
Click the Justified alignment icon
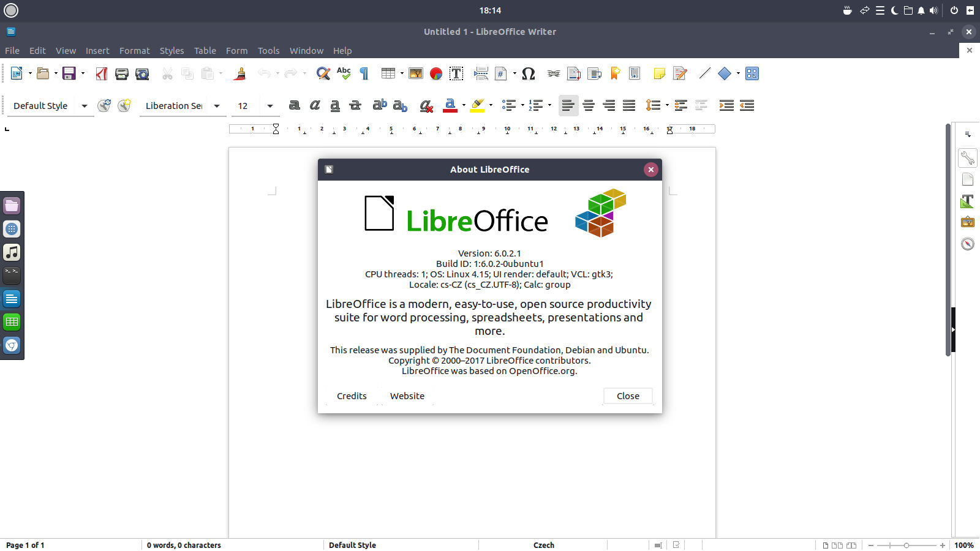click(629, 105)
